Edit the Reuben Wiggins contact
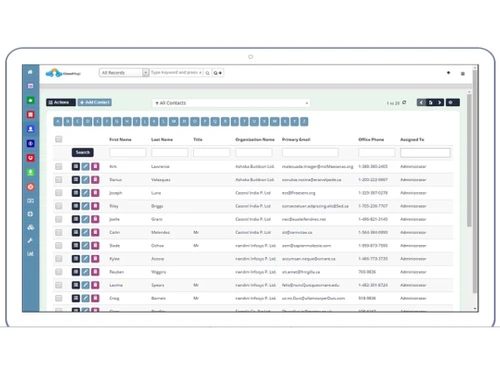Viewport: 500px width, 375px height. point(85,272)
